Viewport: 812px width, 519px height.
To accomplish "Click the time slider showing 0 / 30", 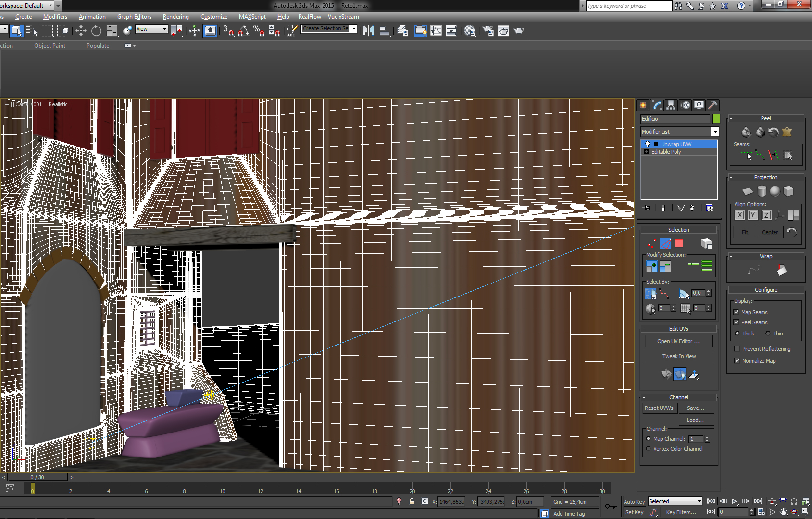I will (37, 477).
